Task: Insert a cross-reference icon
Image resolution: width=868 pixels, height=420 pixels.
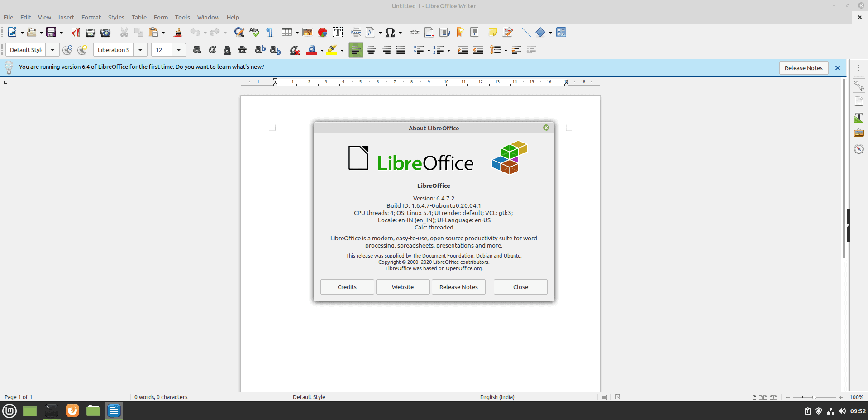Action: point(475,32)
